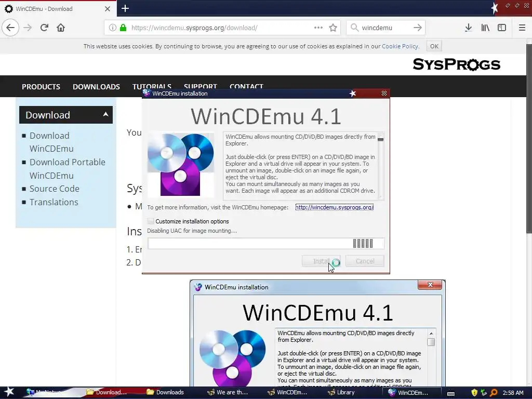Collapse the Download sidebar section
The width and height of the screenshot is (532, 399).
[105, 114]
